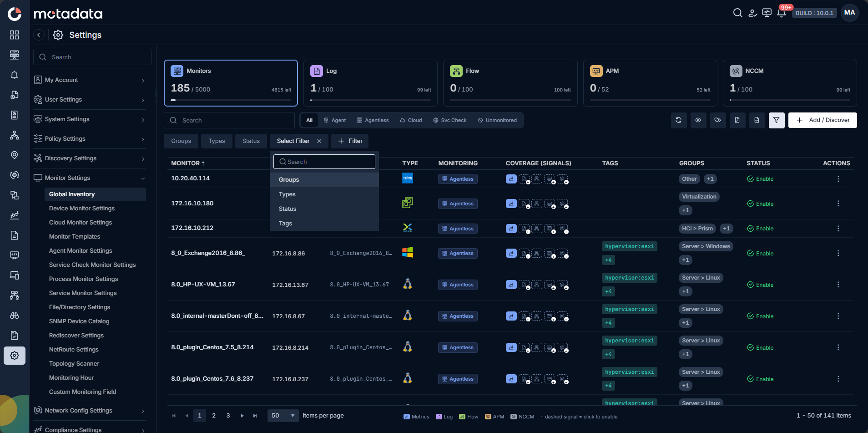
Task: Select the Agentless monitor filter
Action: pyautogui.click(x=373, y=120)
